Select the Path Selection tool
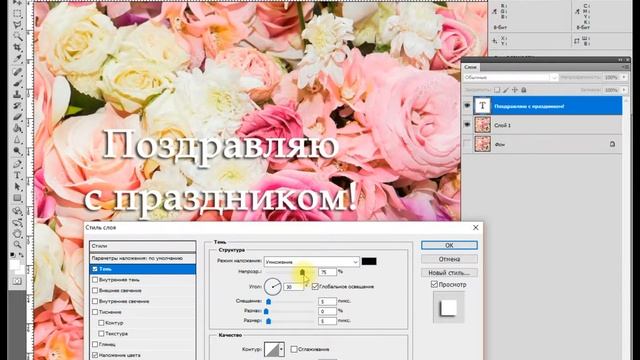The width and height of the screenshot is (640, 360). coord(17,187)
